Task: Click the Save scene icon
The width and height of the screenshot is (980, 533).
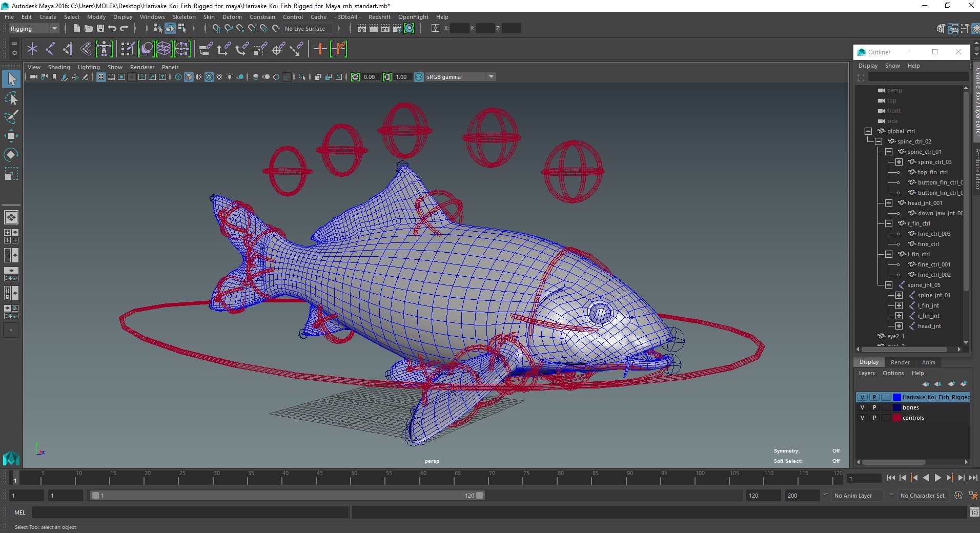Action: coord(100,29)
